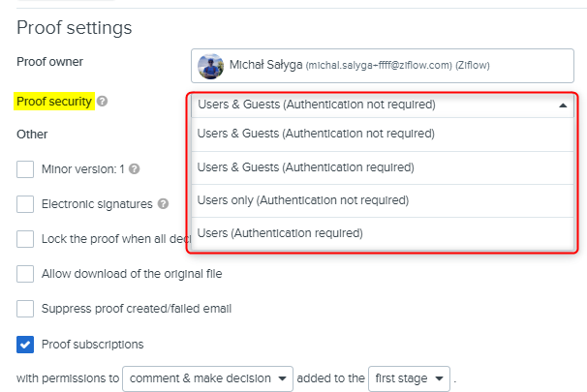587x392 pixels.
Task: Pick Users only (Authentication not required)
Action: tap(302, 200)
